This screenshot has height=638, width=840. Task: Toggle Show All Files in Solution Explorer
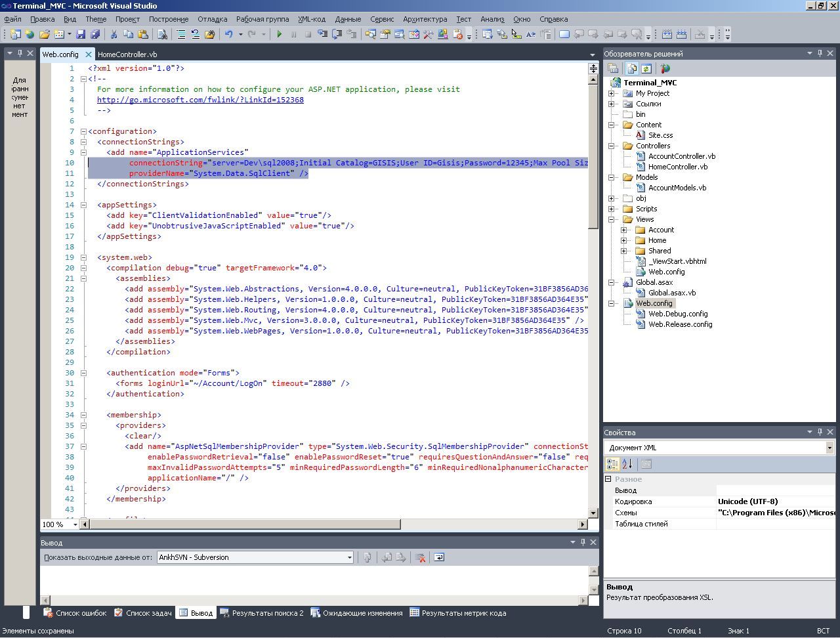tap(631, 68)
